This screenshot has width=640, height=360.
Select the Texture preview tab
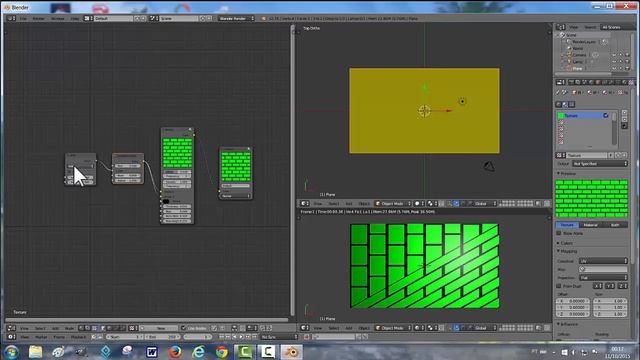[567, 225]
